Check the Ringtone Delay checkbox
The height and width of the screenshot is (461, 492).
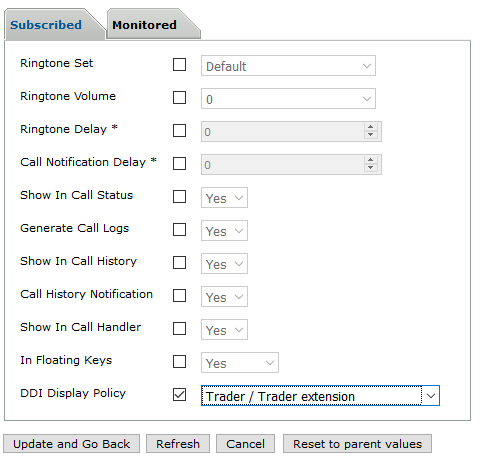tap(179, 131)
